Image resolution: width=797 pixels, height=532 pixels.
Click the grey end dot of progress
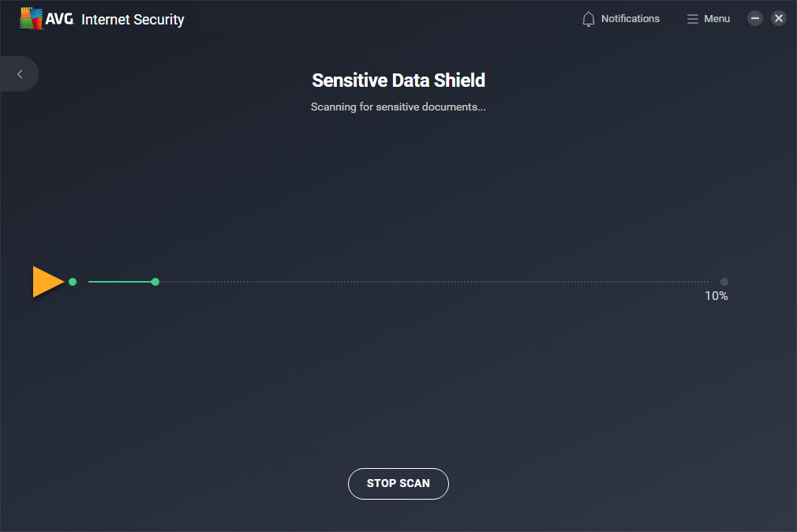pyautogui.click(x=724, y=282)
